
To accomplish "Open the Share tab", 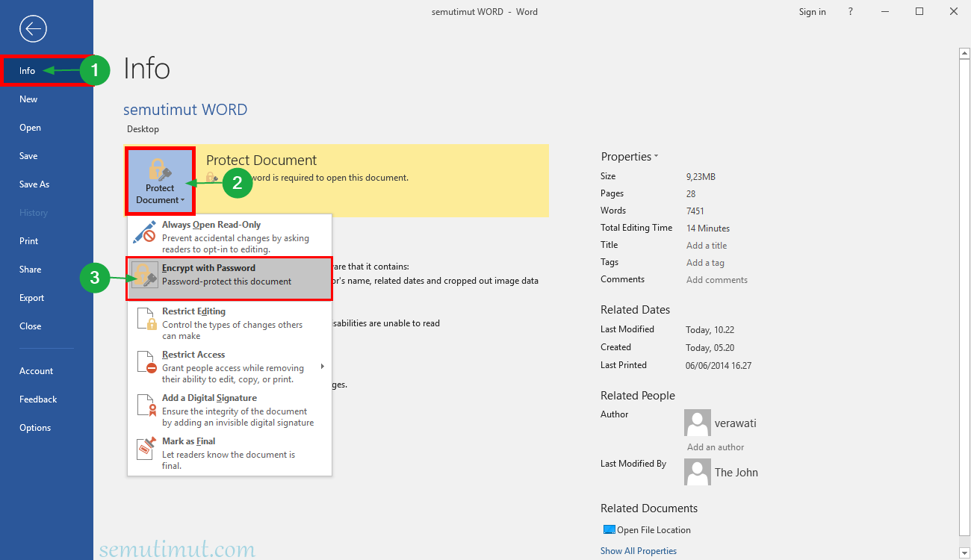I will click(47, 270).
